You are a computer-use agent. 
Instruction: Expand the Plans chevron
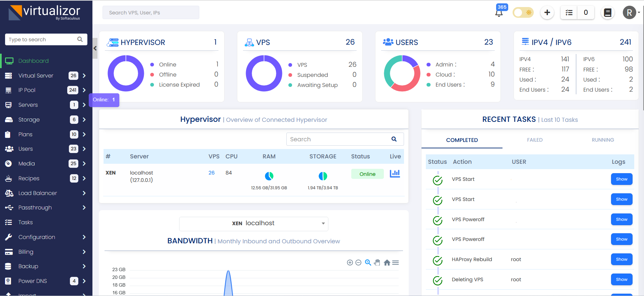click(x=84, y=134)
